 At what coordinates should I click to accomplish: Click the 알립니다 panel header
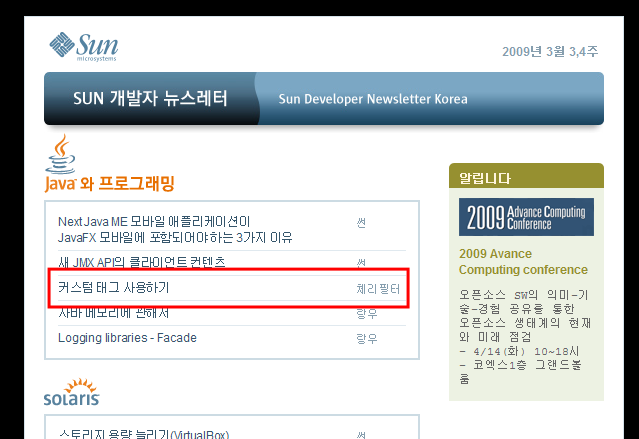coord(526,176)
